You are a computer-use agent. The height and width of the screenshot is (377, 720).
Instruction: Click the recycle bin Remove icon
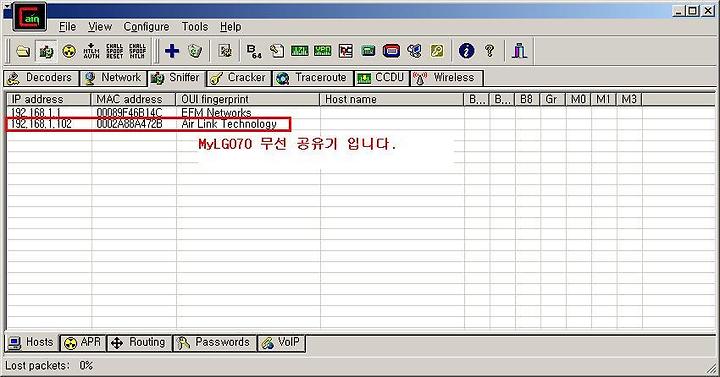(x=195, y=51)
